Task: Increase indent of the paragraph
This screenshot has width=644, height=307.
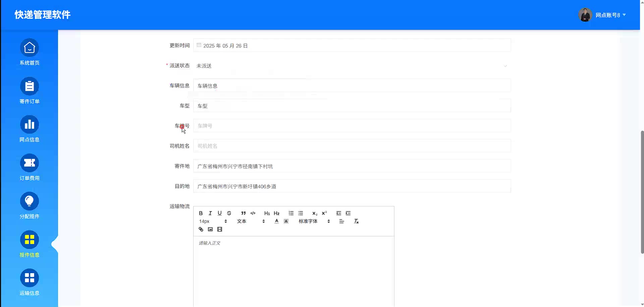Action: pos(348,213)
